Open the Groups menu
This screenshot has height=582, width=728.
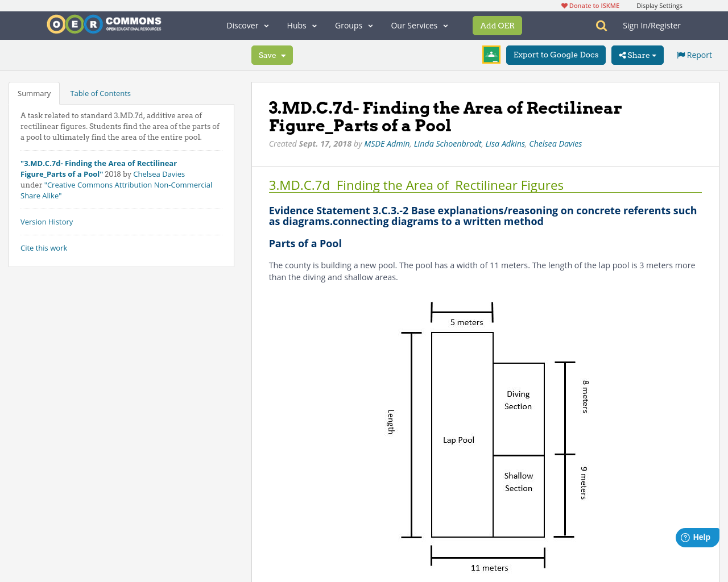[354, 25]
